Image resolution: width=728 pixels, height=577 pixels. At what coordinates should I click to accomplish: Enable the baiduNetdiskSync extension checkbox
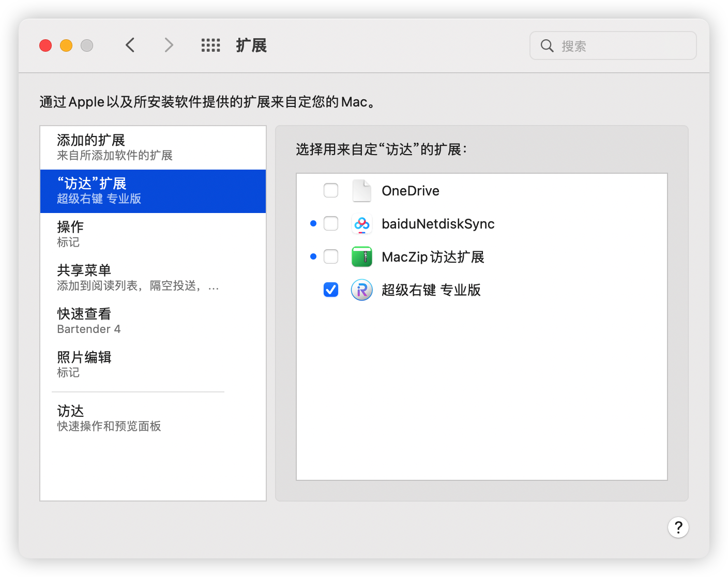[331, 224]
